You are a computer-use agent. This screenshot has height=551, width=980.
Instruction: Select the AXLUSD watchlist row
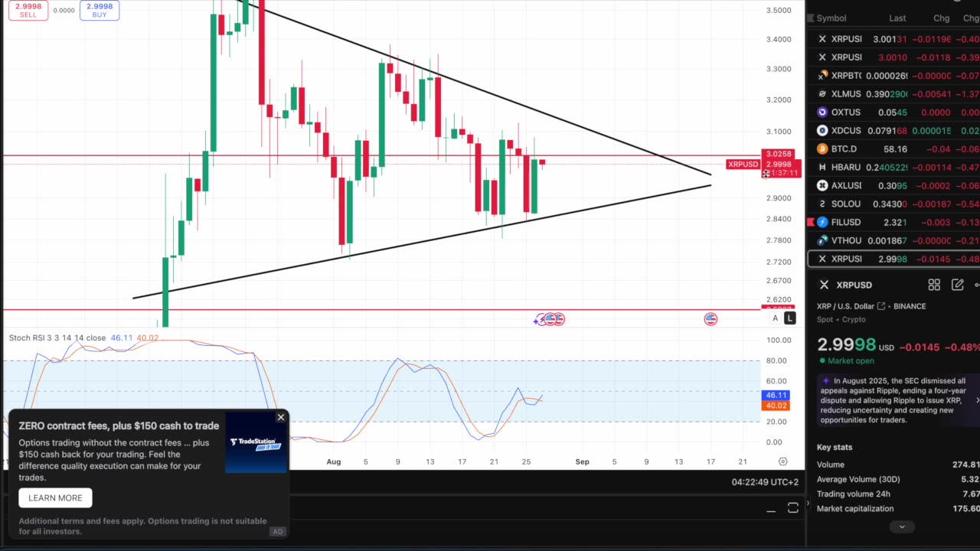(894, 186)
